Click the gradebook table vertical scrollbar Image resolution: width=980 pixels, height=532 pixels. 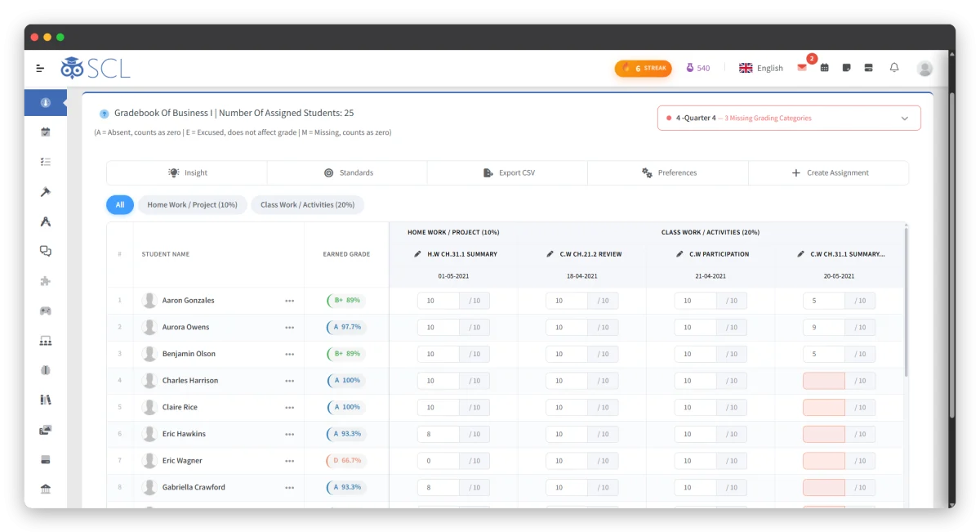click(906, 302)
